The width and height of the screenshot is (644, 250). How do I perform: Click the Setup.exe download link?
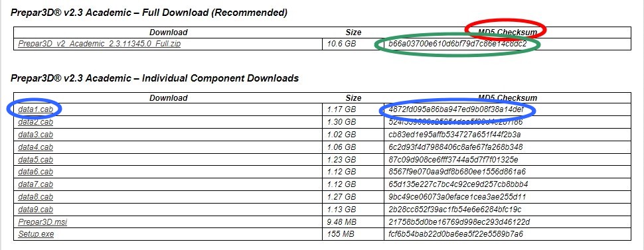36,234
